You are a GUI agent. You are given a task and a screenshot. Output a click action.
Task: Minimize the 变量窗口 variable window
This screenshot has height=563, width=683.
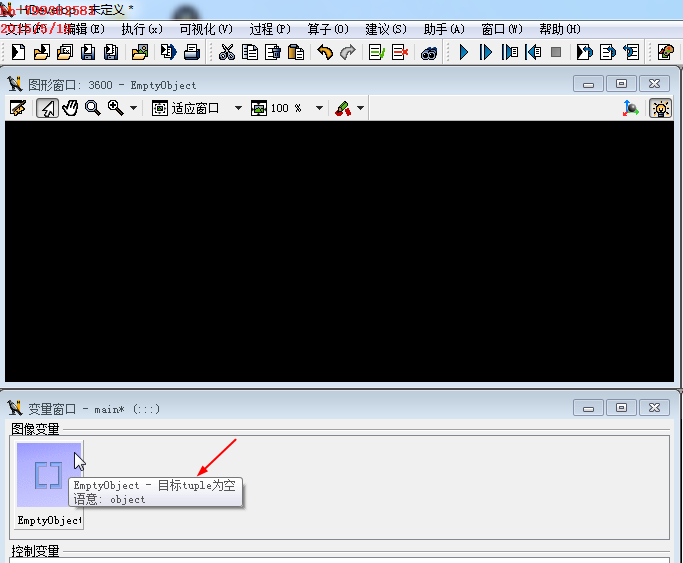[588, 408]
